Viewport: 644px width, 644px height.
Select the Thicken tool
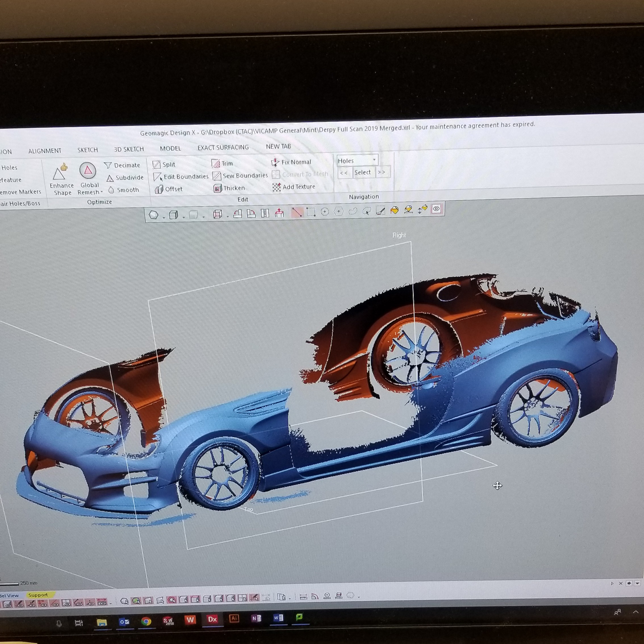pos(229,188)
